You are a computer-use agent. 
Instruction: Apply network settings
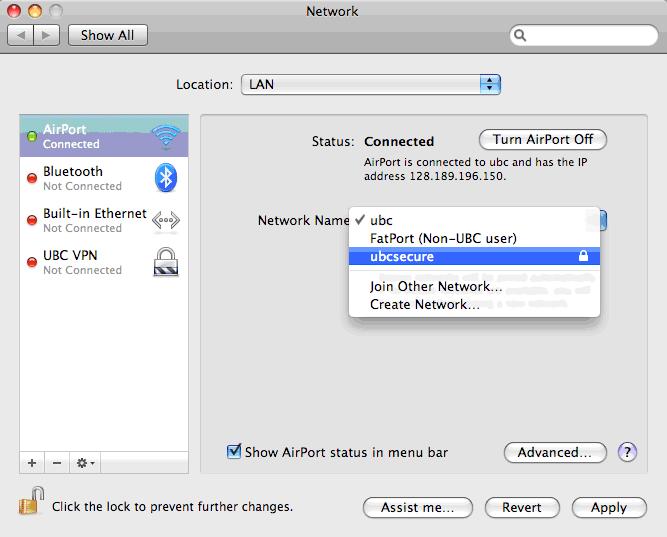pyautogui.click(x=609, y=507)
